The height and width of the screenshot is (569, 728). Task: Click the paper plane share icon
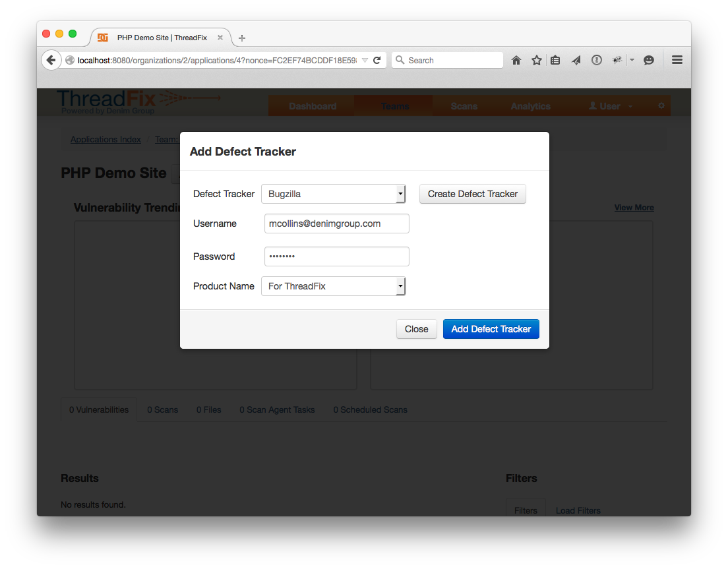(576, 61)
